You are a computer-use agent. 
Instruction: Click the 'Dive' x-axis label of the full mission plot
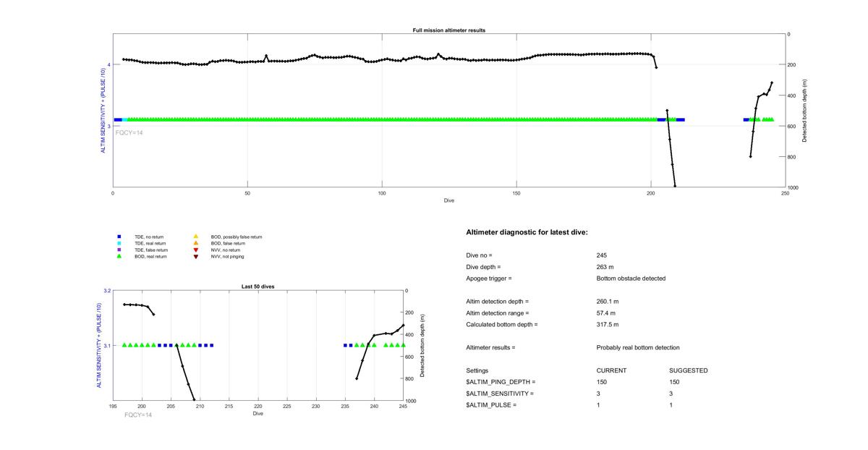[x=448, y=200]
